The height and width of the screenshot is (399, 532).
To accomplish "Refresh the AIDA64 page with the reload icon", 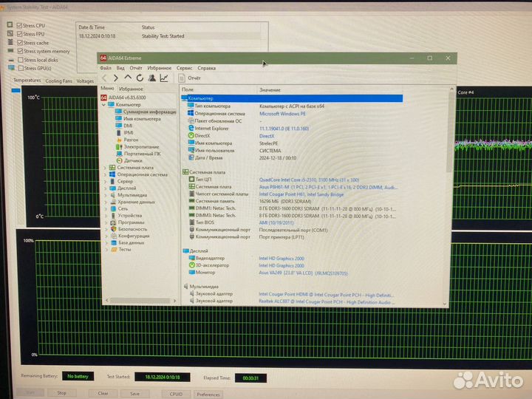I will pyautogui.click(x=140, y=78).
